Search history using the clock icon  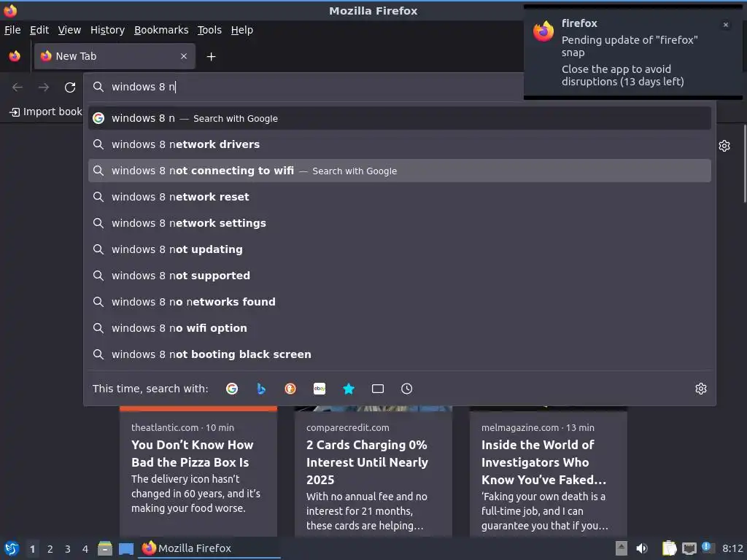[x=407, y=389]
